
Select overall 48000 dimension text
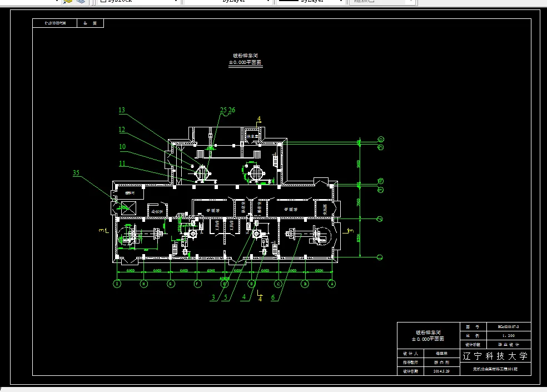[x=225, y=279]
